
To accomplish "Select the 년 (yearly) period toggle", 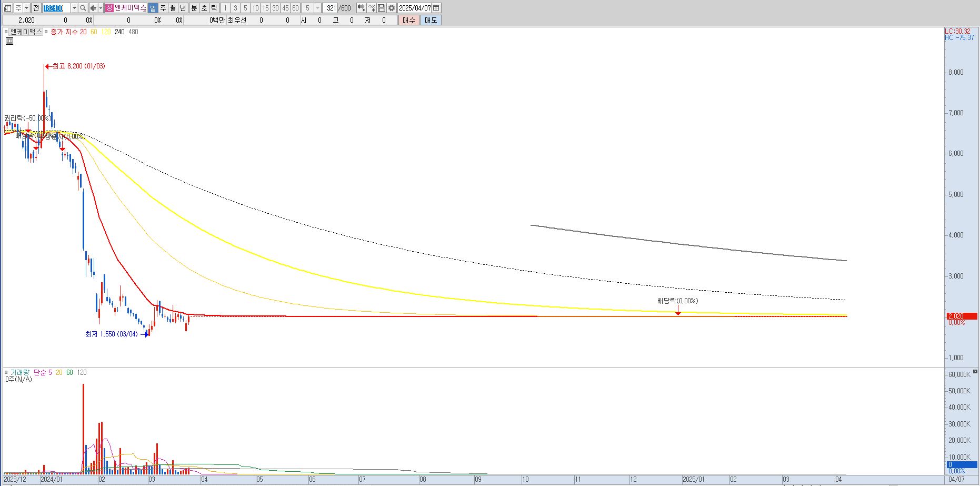I will [x=183, y=8].
